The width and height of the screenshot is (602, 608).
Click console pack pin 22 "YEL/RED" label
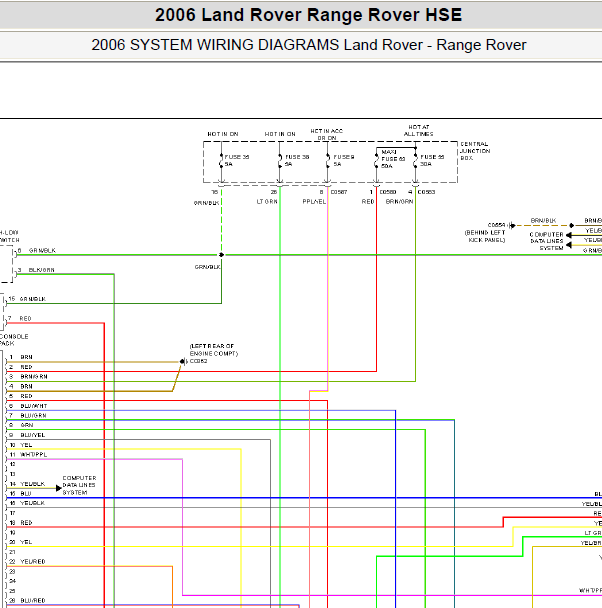[x=33, y=561]
